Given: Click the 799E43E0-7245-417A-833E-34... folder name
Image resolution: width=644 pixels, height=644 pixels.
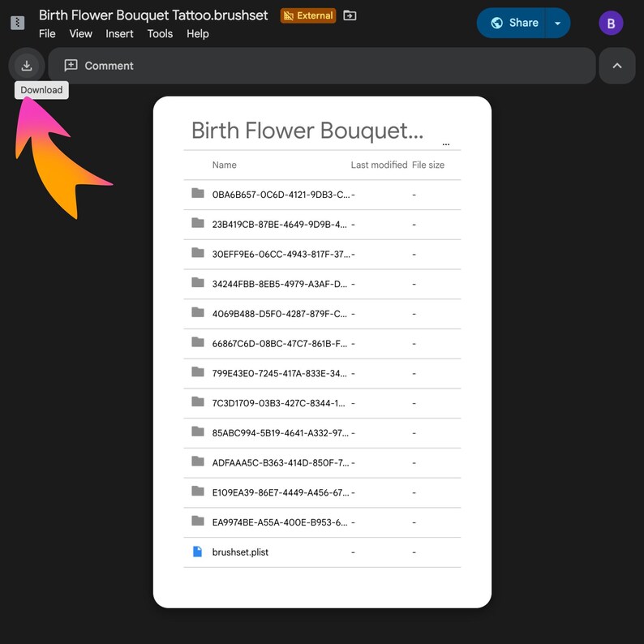Looking at the screenshot, I should coord(279,374).
